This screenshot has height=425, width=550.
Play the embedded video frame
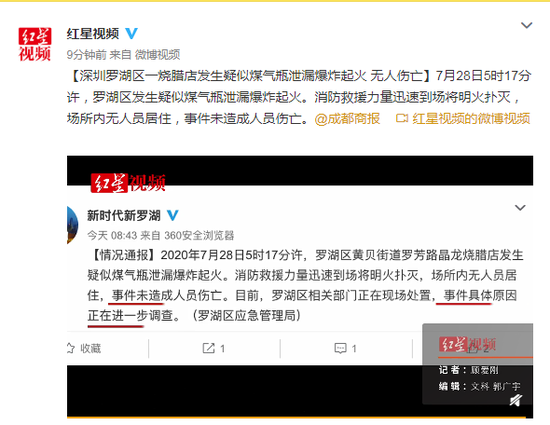coord(300,287)
